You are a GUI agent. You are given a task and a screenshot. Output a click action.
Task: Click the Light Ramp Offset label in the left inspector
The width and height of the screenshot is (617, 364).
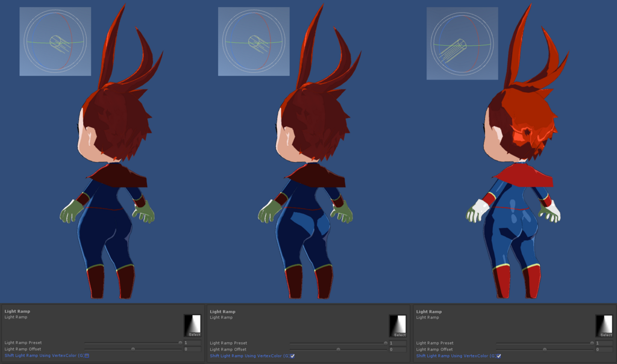(x=23, y=349)
